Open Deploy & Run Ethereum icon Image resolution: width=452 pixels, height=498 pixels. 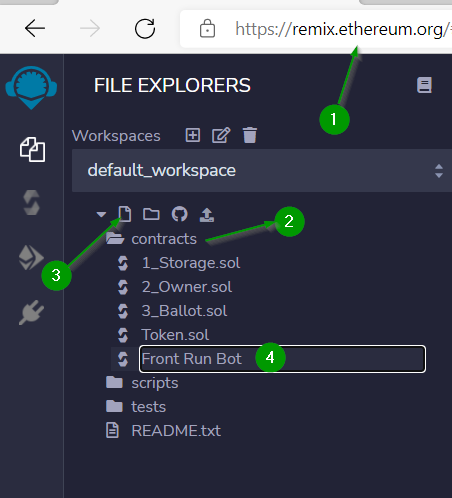[x=31, y=257]
